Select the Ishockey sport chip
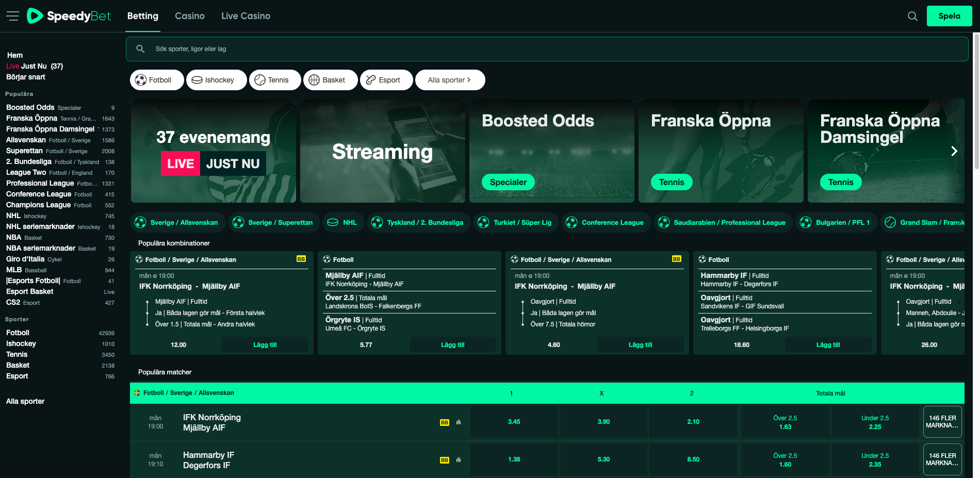This screenshot has width=980, height=478. (x=216, y=80)
